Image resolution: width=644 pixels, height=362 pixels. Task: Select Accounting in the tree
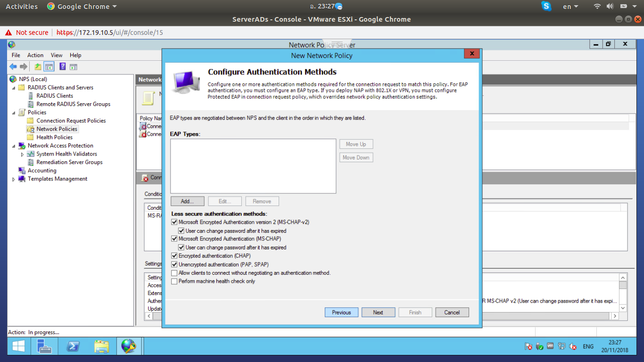[42, 171]
